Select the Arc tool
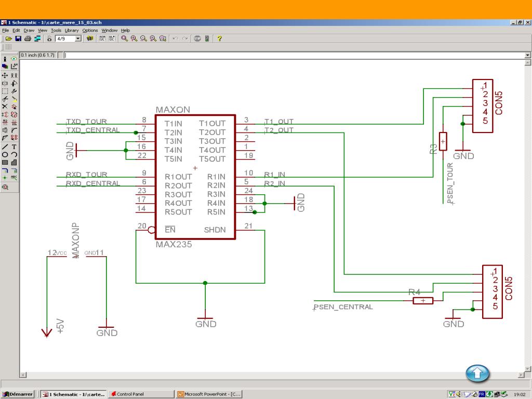532x399 pixels. click(x=14, y=155)
